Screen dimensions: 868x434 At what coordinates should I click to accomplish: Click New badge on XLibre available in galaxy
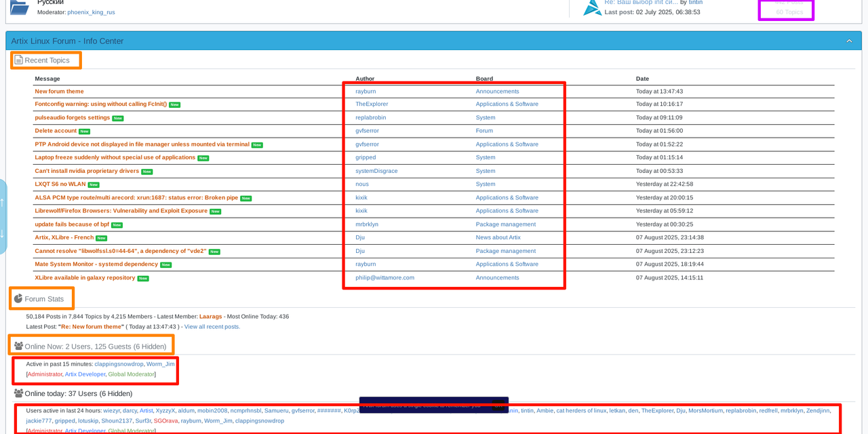(143, 278)
